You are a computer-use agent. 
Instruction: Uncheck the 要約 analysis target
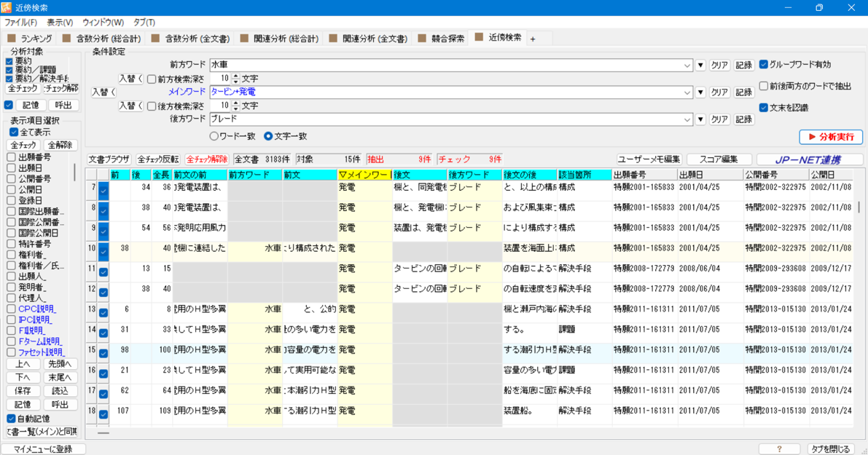click(9, 61)
